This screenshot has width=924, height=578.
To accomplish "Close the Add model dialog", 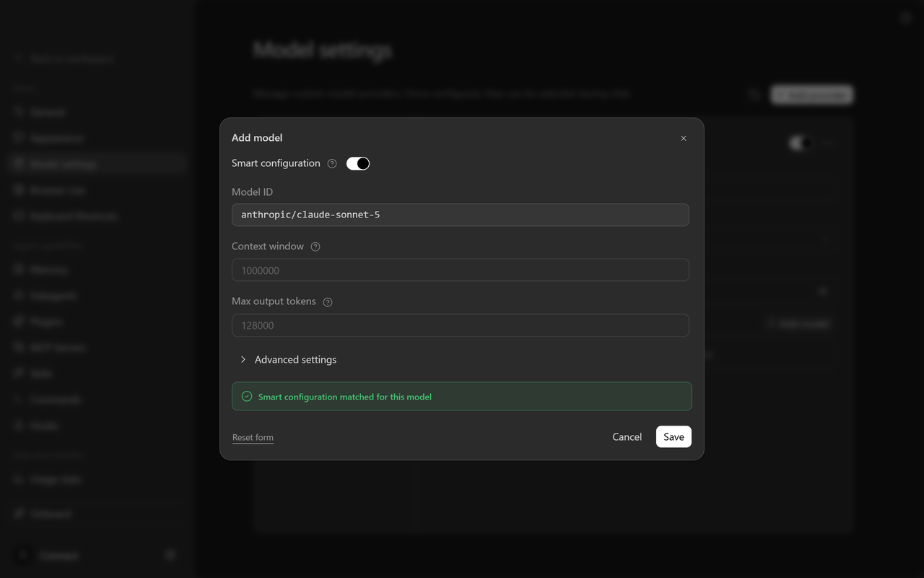I will click(684, 138).
